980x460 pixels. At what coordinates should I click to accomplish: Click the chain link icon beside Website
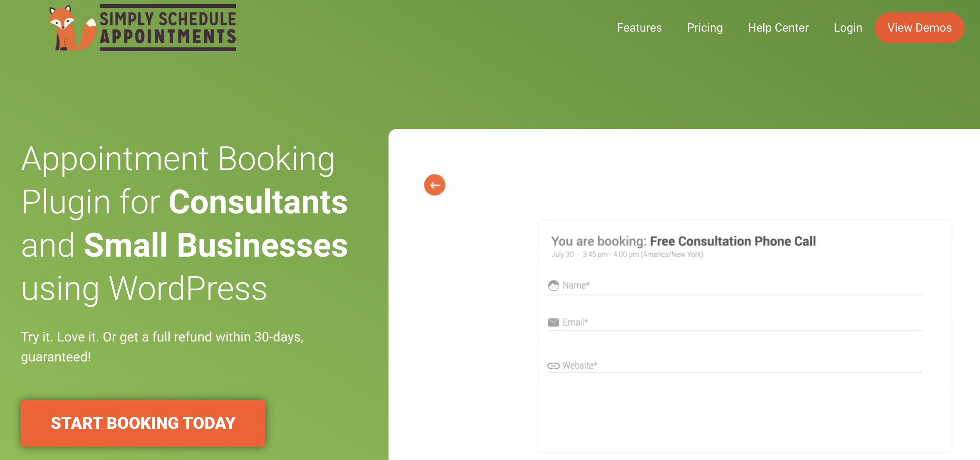pyautogui.click(x=553, y=366)
